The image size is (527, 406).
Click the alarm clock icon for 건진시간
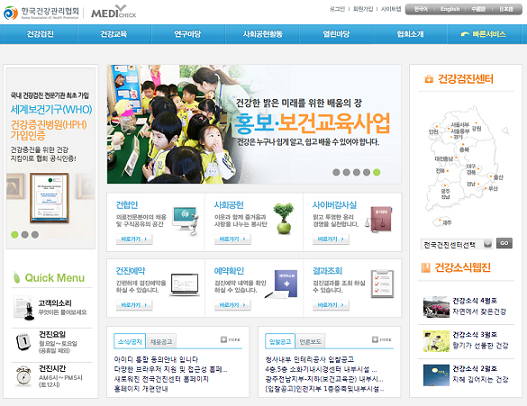click(24, 376)
